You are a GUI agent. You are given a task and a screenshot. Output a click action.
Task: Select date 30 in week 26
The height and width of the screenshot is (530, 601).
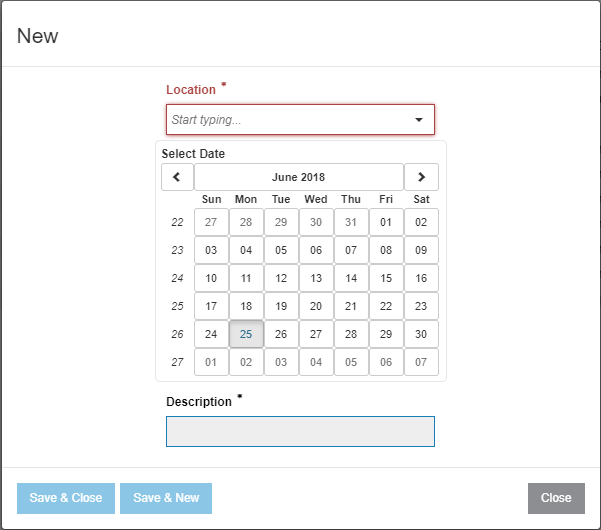pyautogui.click(x=421, y=334)
